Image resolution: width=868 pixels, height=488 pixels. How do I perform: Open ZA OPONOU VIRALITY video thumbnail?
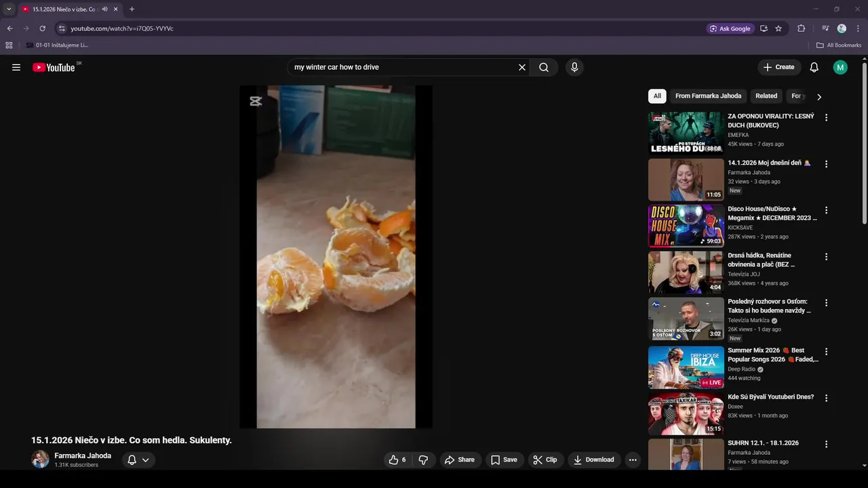tap(686, 133)
